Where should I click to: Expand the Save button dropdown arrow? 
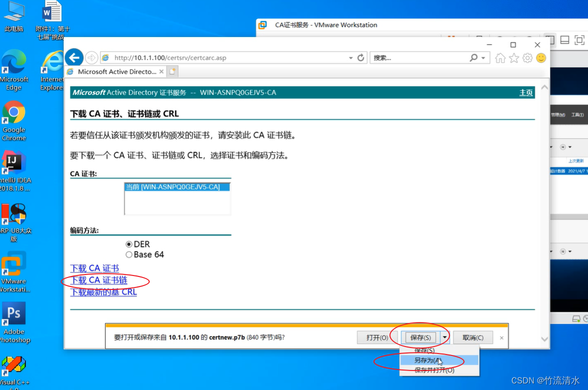point(445,337)
